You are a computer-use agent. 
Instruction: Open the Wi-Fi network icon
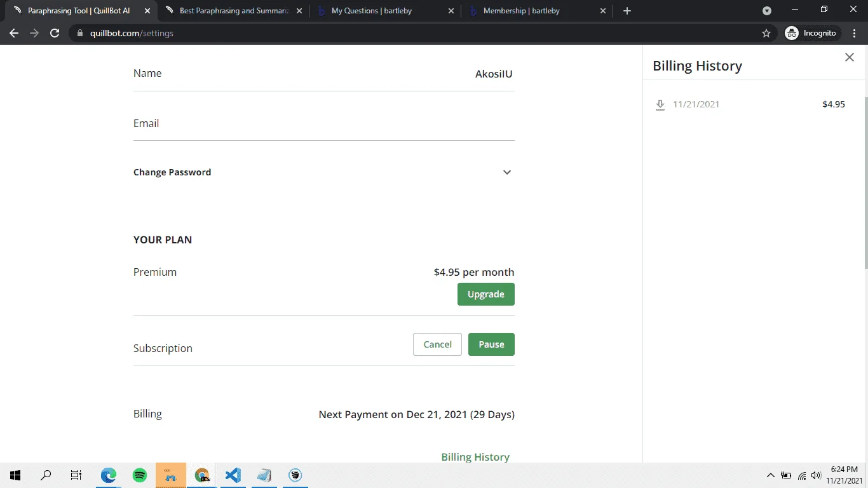pyautogui.click(x=802, y=475)
